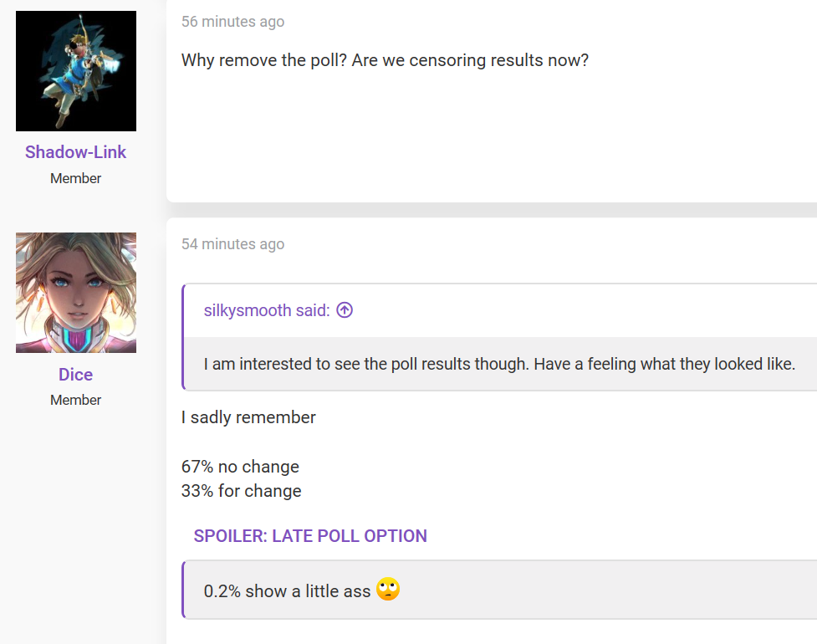
Task: Click the rolling eyes emoji
Action: point(388,590)
